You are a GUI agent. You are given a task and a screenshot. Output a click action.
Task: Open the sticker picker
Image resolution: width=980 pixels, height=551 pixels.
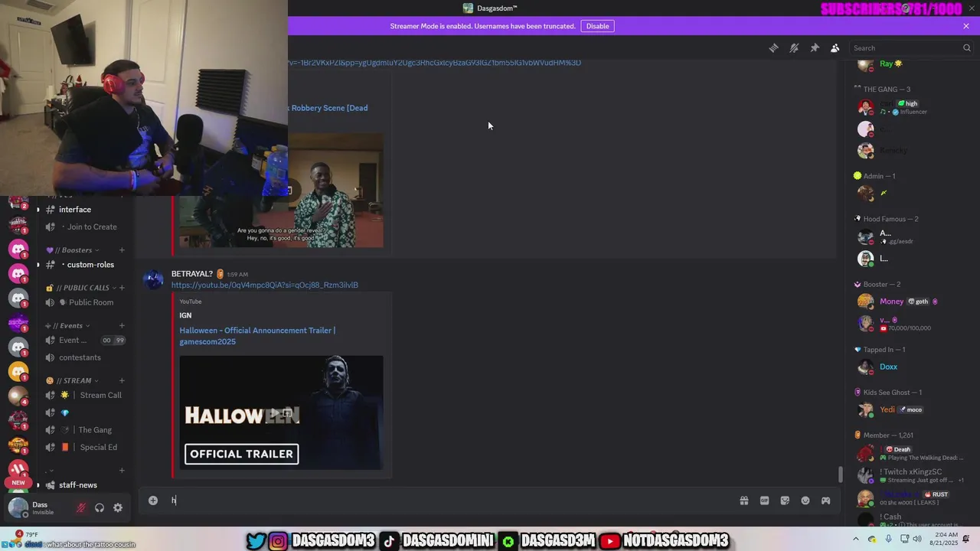785,500
